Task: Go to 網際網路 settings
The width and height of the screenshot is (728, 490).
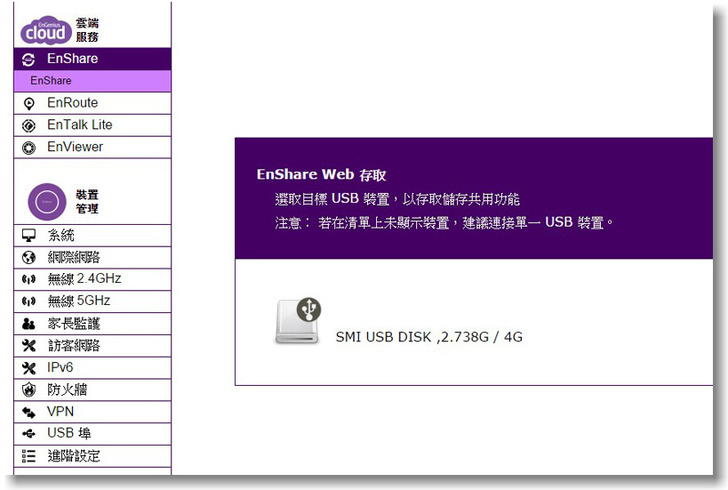Action: coord(92,257)
